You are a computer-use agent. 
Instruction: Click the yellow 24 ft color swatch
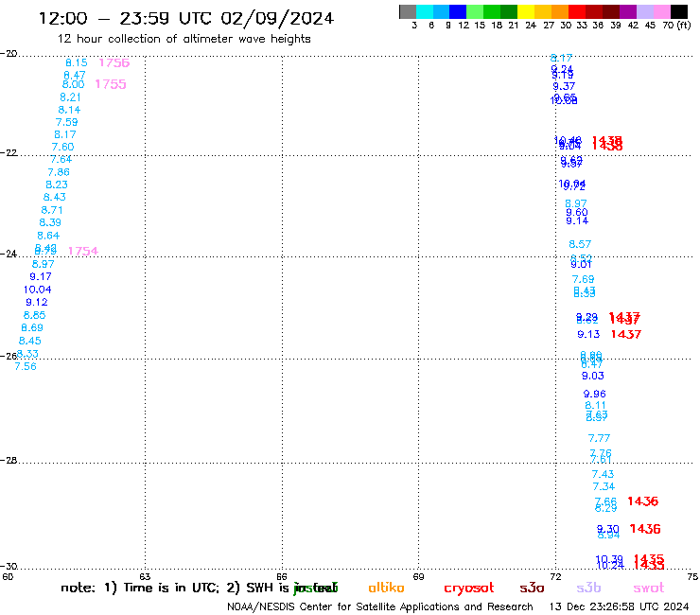pos(526,11)
